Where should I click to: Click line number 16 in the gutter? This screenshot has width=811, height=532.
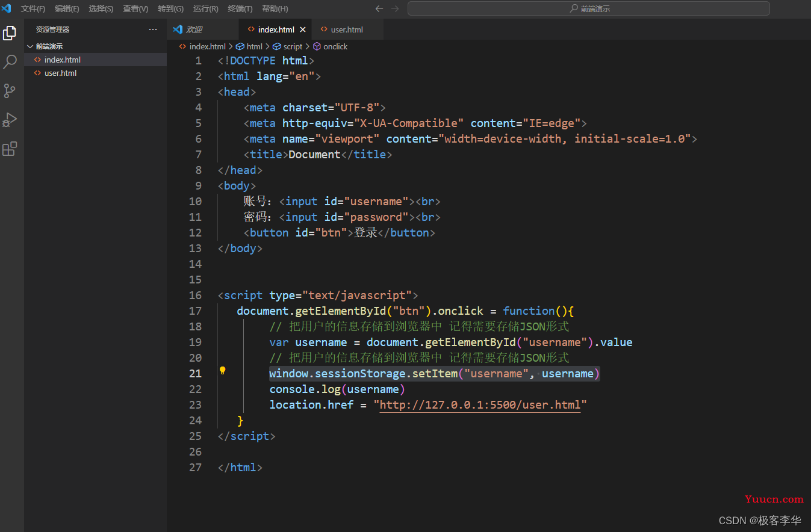tap(195, 295)
